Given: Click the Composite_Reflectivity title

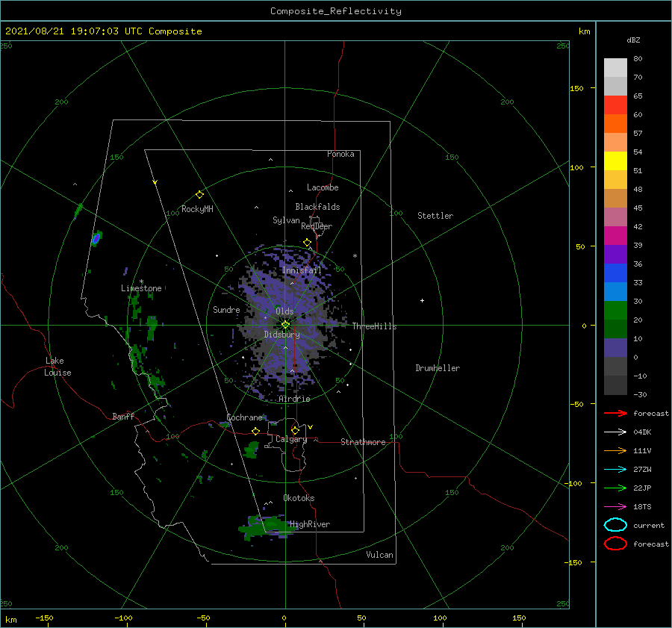Looking at the screenshot, I should [x=335, y=11].
